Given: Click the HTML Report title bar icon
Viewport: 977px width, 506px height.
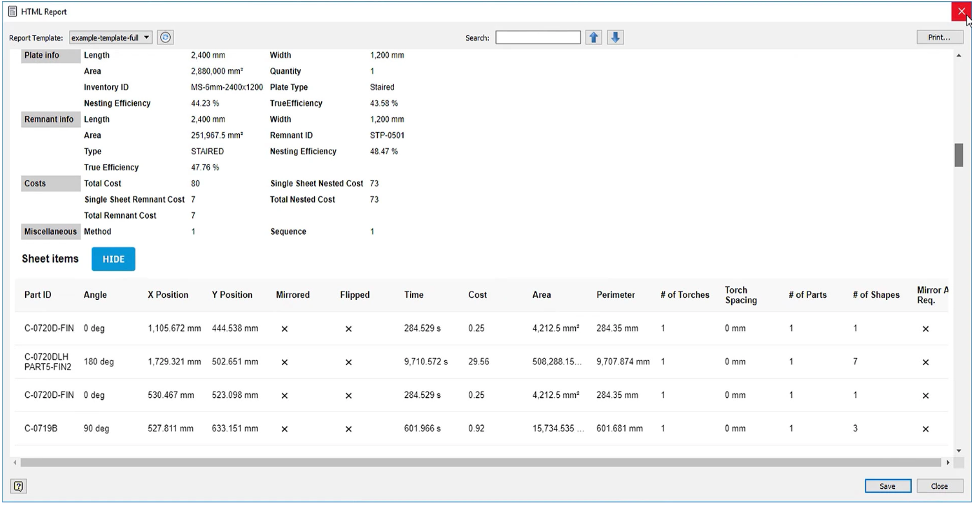Looking at the screenshot, I should click(x=12, y=11).
